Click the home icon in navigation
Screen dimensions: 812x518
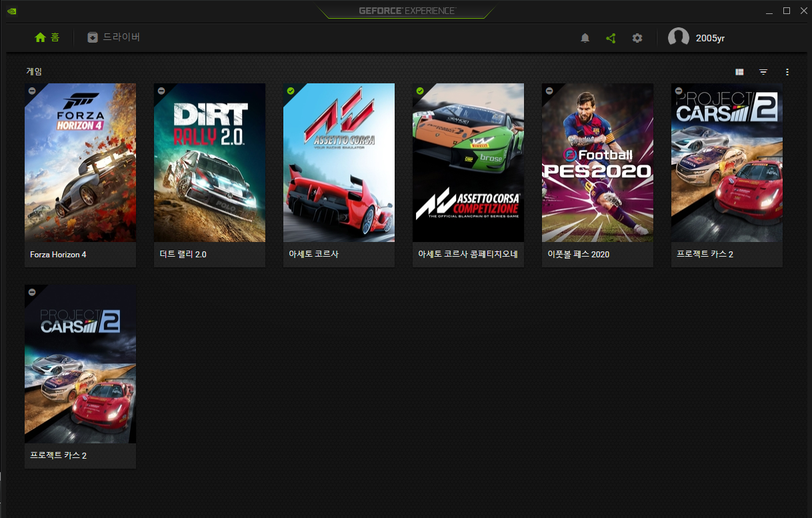40,37
